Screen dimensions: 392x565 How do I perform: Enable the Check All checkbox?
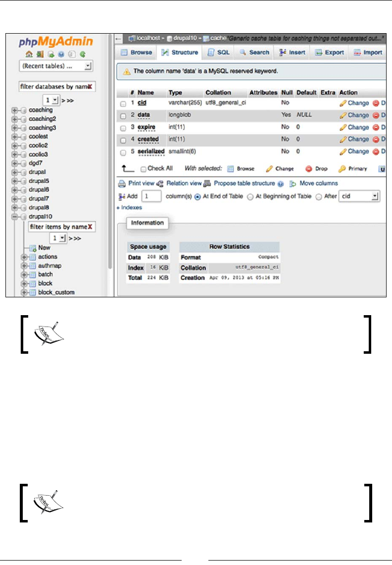point(144,169)
